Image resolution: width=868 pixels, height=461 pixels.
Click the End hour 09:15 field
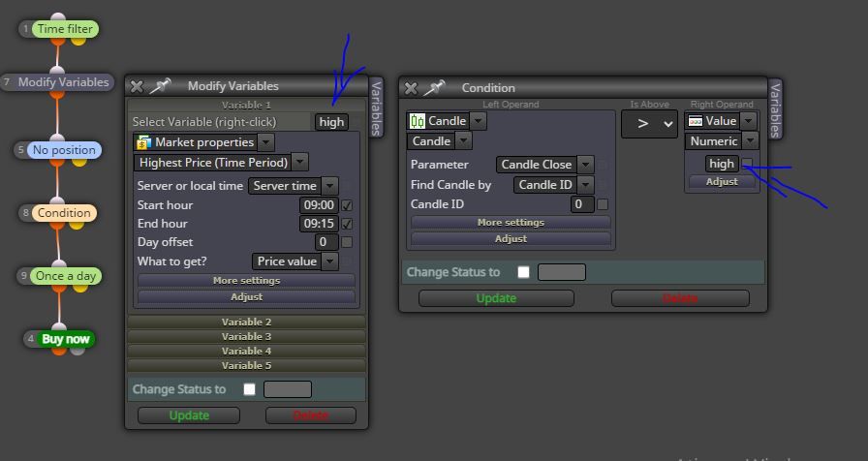pos(320,224)
